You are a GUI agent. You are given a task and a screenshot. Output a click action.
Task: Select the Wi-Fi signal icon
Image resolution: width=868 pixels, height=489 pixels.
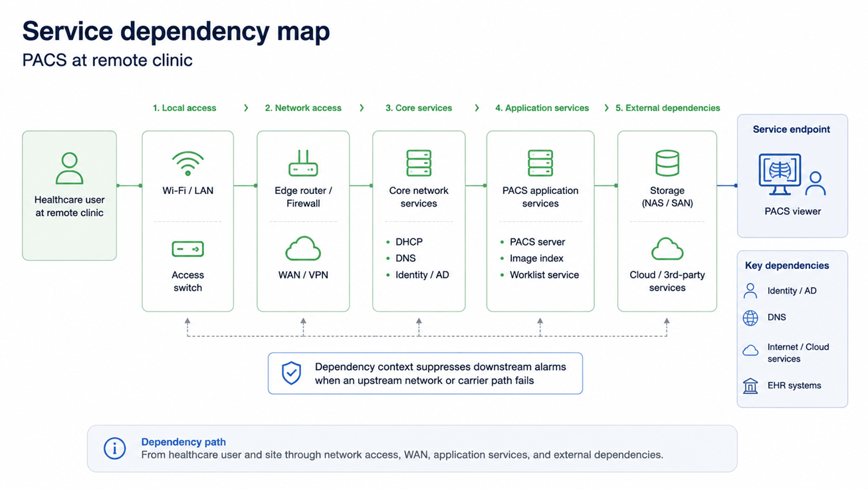pos(187,163)
